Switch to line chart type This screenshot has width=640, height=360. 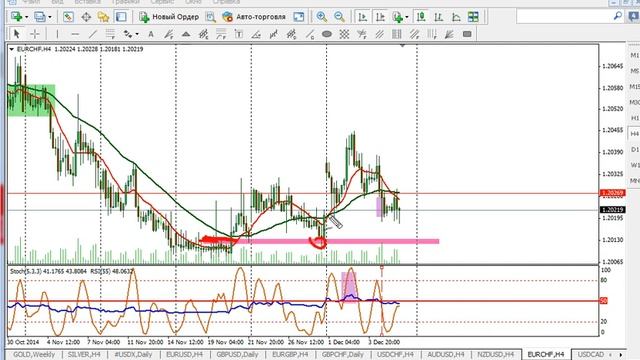coord(456,17)
